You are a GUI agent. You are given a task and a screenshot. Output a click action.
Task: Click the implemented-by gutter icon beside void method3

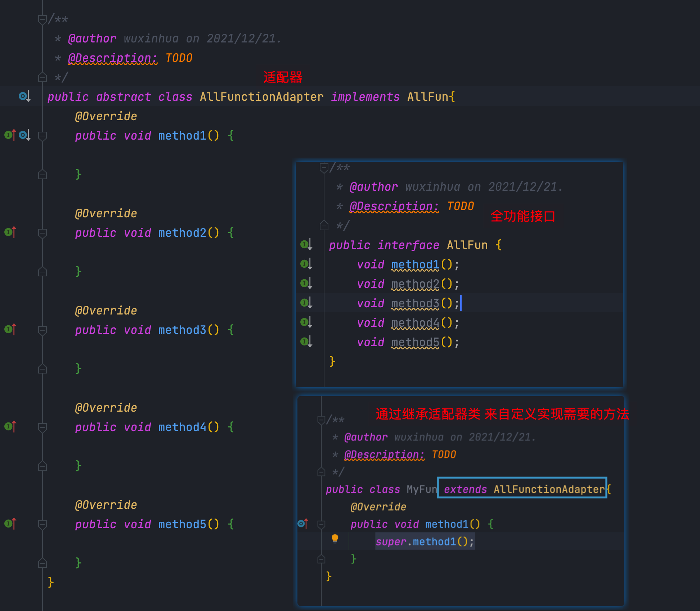306,303
